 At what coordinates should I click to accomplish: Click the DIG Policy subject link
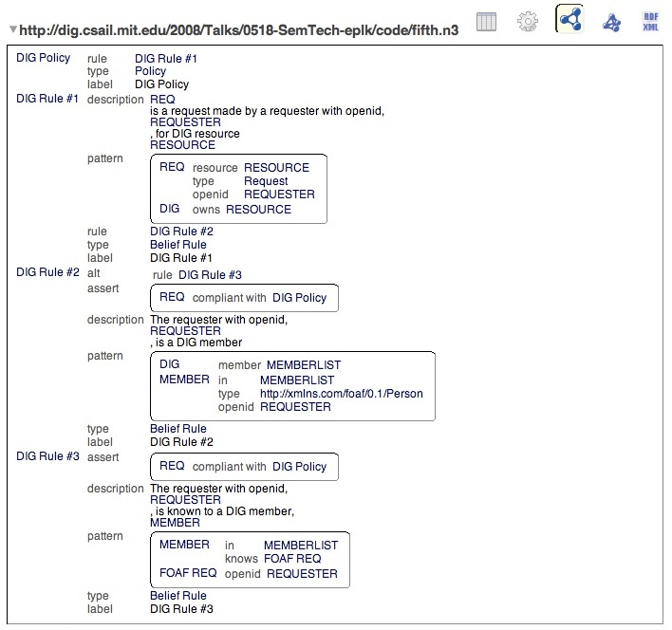[x=44, y=58]
